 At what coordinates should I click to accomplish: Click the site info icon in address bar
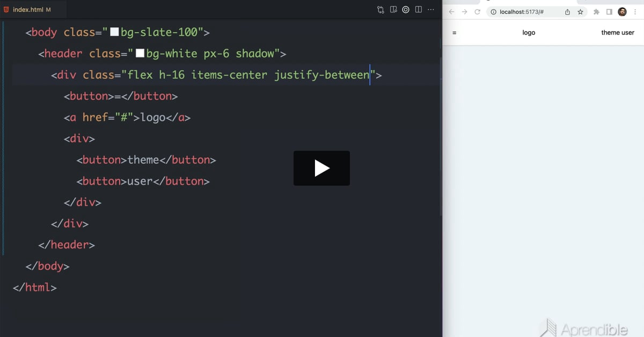(x=493, y=12)
